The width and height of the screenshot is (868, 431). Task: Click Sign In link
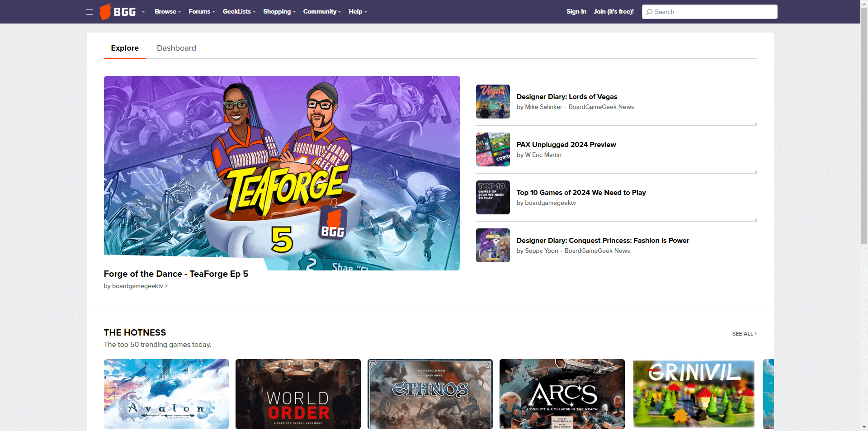click(576, 12)
